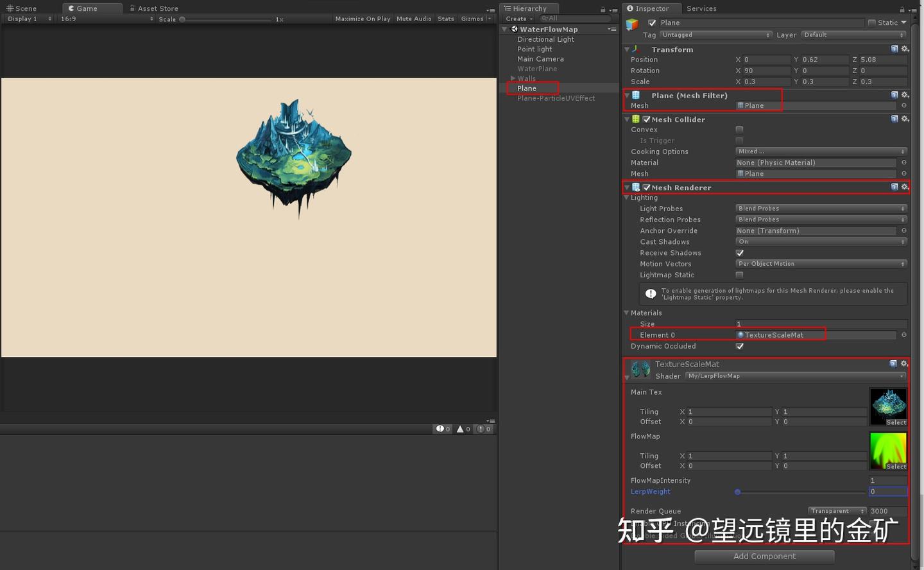Open object picker for Mesh Filter mesh

point(904,105)
